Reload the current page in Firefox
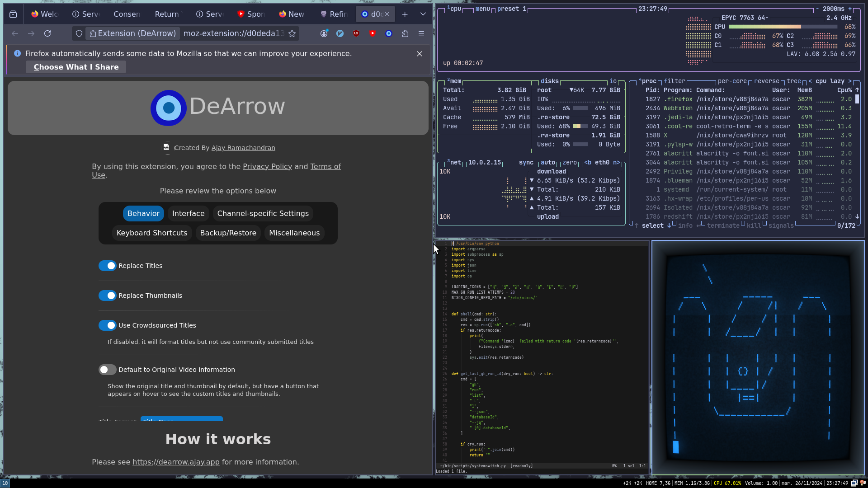This screenshot has width=868, height=488. [47, 33]
